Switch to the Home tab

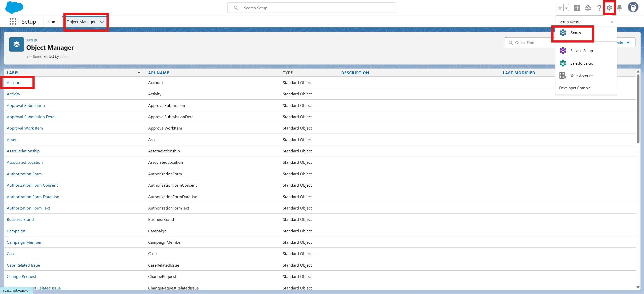point(53,22)
